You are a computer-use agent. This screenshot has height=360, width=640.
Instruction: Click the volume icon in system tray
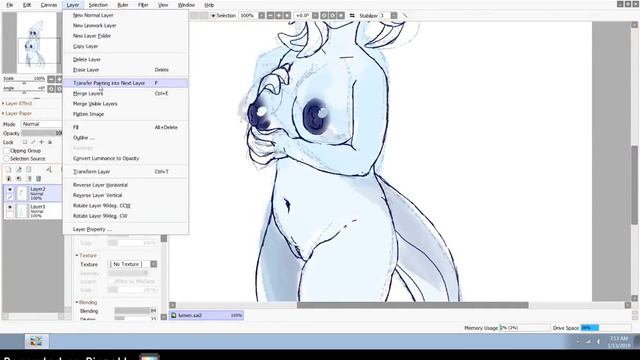click(x=598, y=341)
